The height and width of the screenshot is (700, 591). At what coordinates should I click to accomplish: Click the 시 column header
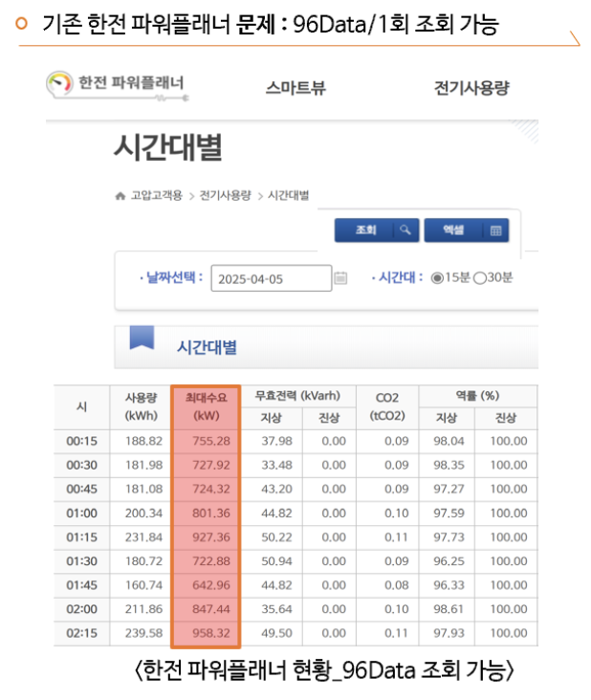pos(81,407)
